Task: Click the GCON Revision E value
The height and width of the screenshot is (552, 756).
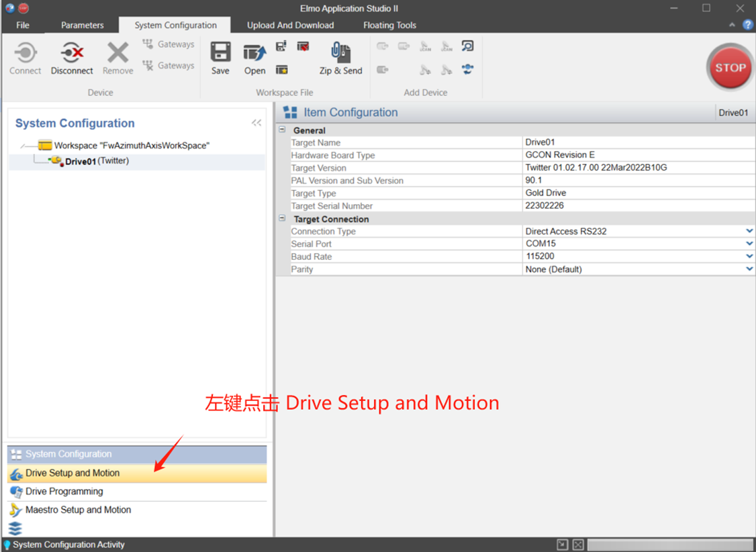Action: [x=560, y=154]
